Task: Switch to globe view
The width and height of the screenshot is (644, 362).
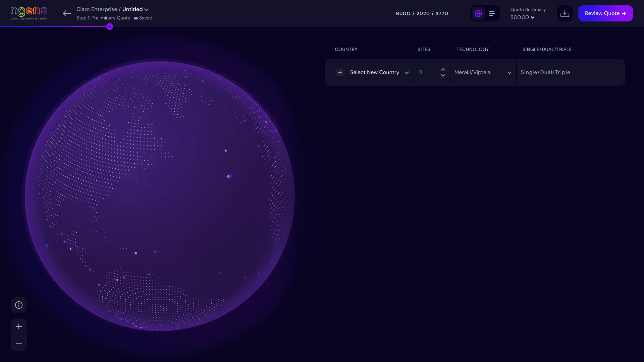Action: pos(478,13)
